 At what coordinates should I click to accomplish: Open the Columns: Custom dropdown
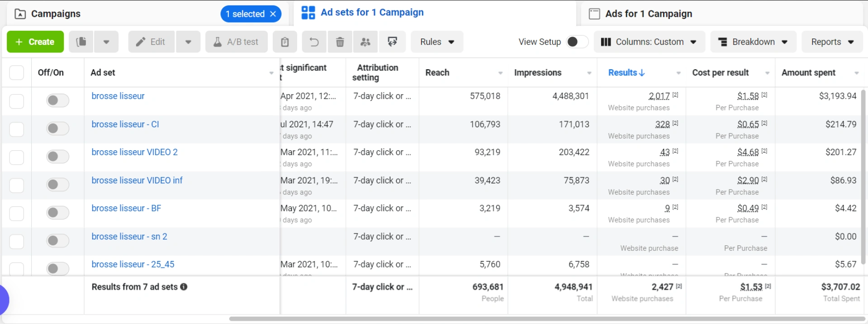[x=649, y=42]
